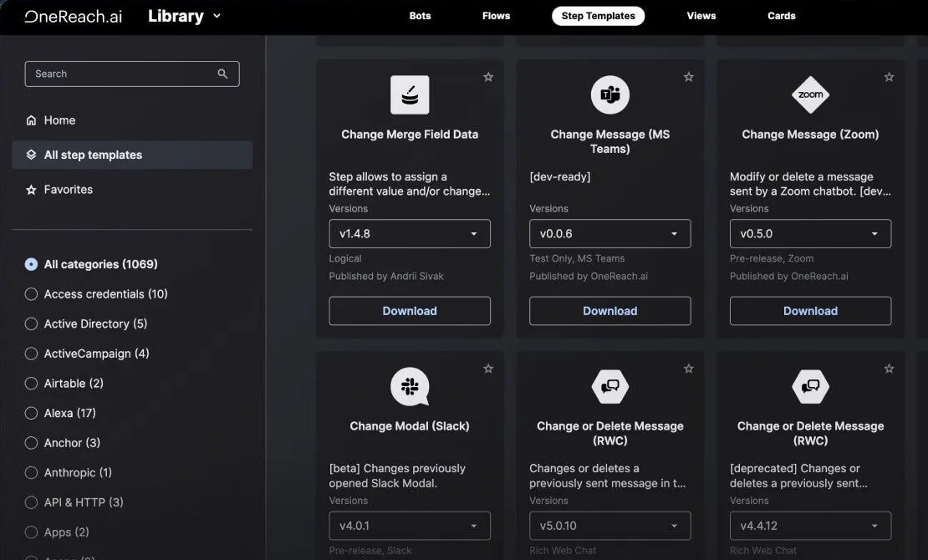928x560 pixels.
Task: Click the Search input field
Action: pyautogui.click(x=132, y=74)
